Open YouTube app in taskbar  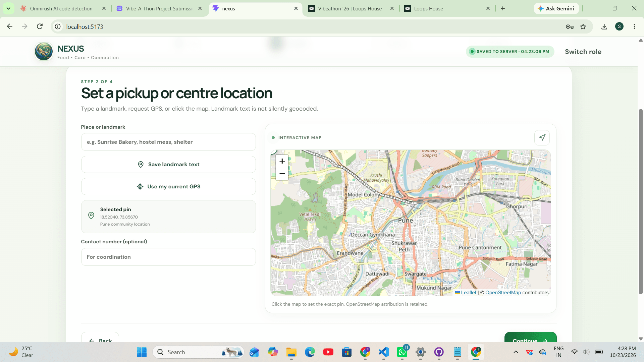point(328,352)
